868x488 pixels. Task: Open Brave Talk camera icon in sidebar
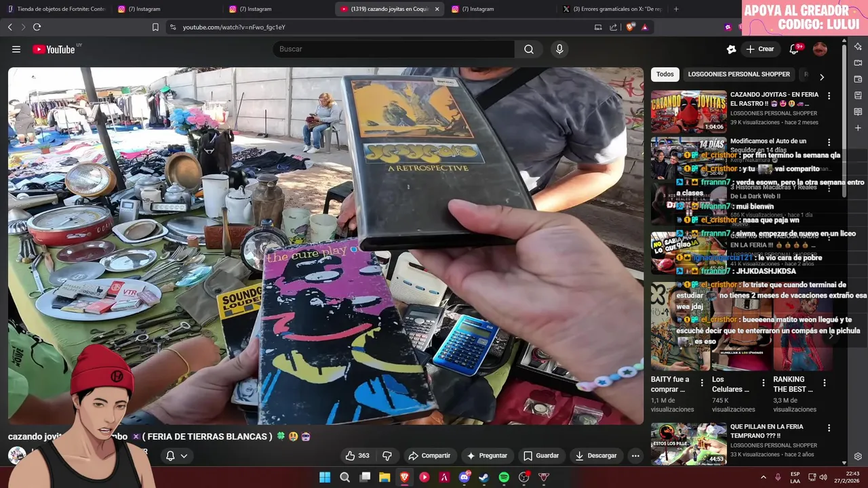coord(858,62)
